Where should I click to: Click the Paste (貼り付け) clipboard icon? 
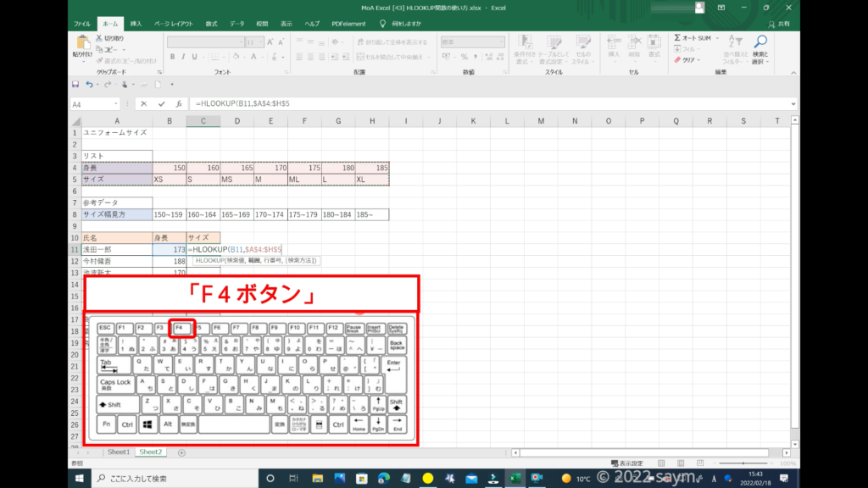coord(83,43)
